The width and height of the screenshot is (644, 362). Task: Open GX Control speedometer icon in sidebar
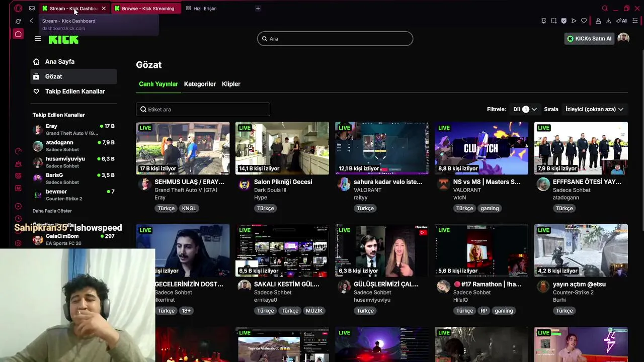tap(18, 151)
